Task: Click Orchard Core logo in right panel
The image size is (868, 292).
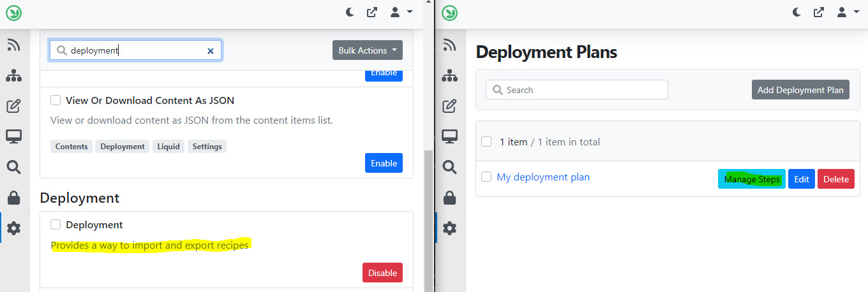Action: [x=451, y=12]
